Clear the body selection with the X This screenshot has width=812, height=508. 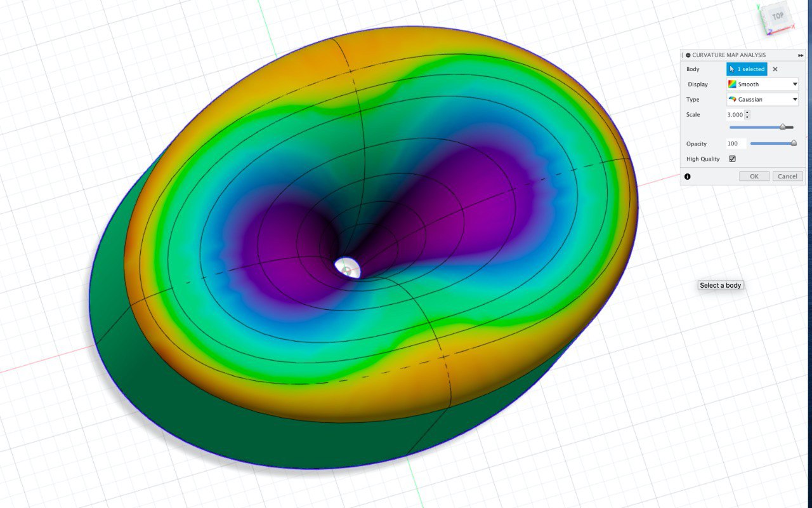(x=775, y=69)
